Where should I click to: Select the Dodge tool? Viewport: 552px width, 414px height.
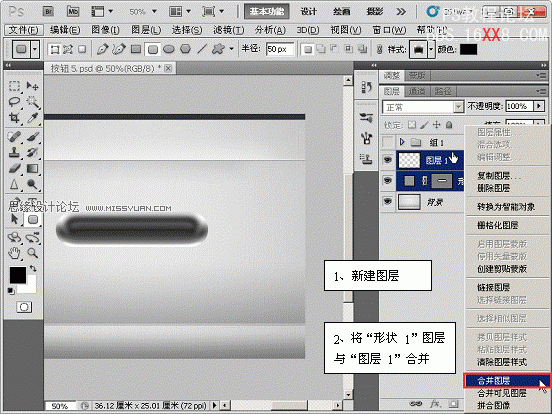pos(32,184)
